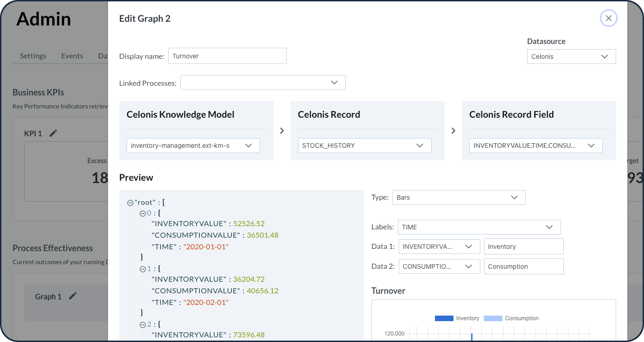The height and width of the screenshot is (342, 644).
Task: Click the Process Effectiveness heading
Action: (53, 248)
